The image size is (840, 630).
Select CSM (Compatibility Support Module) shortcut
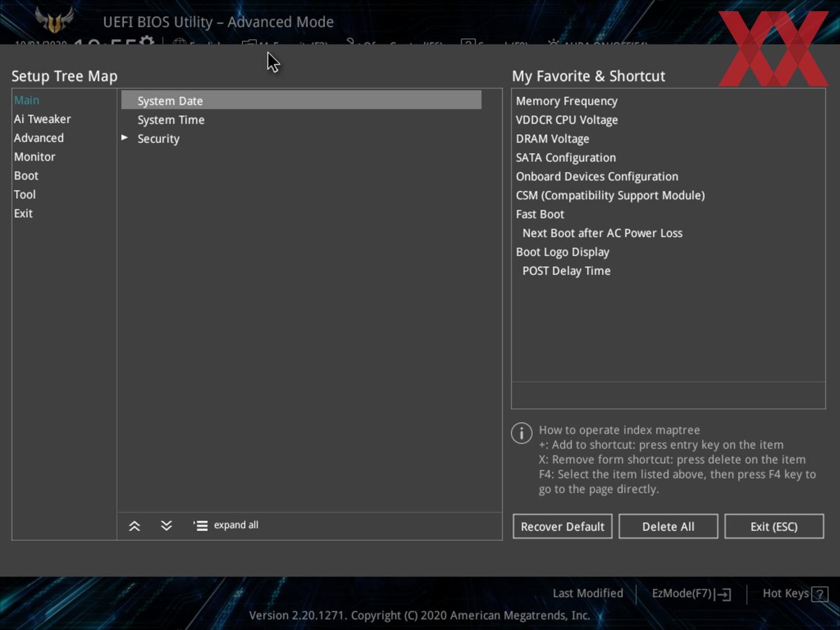[x=610, y=195]
